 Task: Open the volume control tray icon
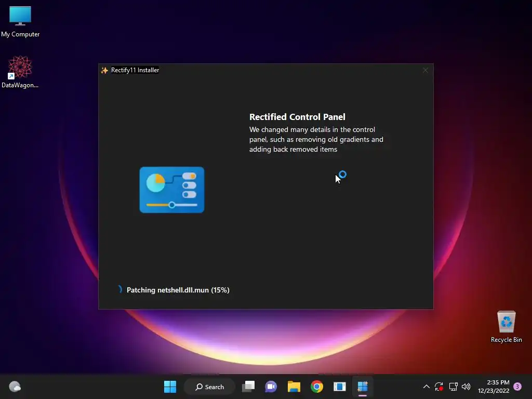[x=466, y=387]
